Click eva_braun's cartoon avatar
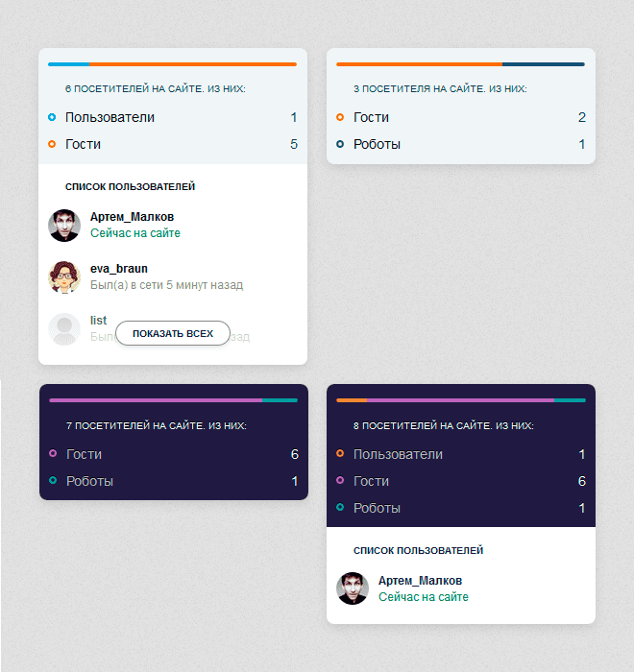The height and width of the screenshot is (672, 634). pyautogui.click(x=64, y=277)
